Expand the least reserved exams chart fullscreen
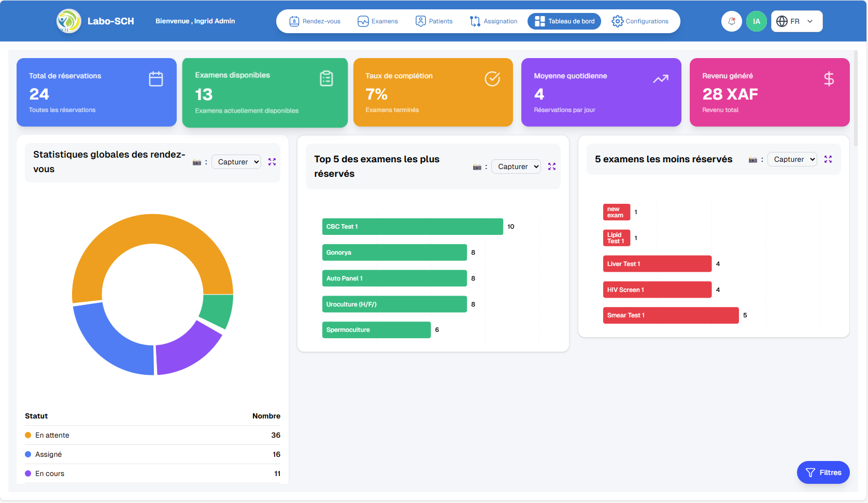 click(828, 159)
